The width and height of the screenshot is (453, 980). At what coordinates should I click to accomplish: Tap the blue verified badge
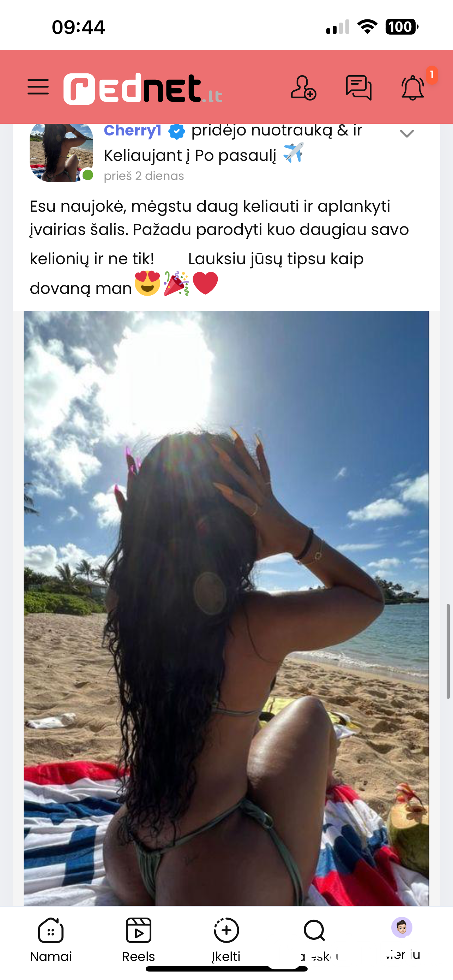176,132
